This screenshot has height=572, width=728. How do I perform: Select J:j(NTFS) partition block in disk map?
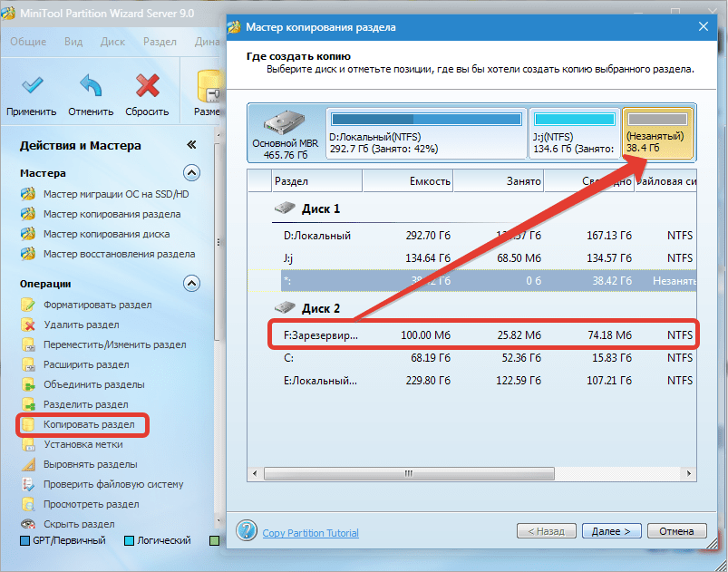tap(575, 133)
